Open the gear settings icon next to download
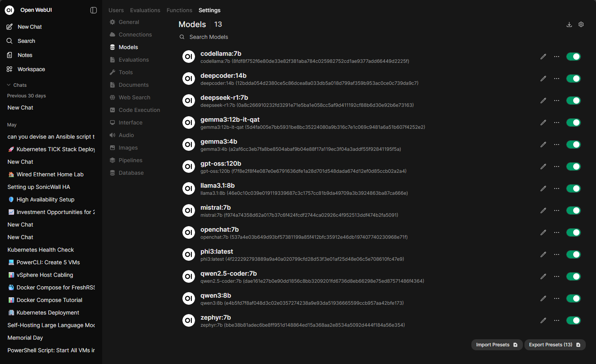Screen dimensions: 596x364 coord(581,24)
